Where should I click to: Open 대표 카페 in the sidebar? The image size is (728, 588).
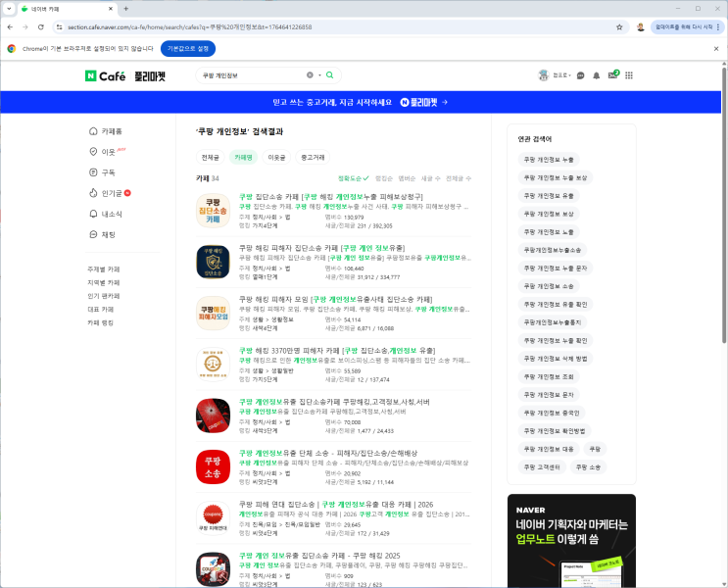click(x=100, y=310)
